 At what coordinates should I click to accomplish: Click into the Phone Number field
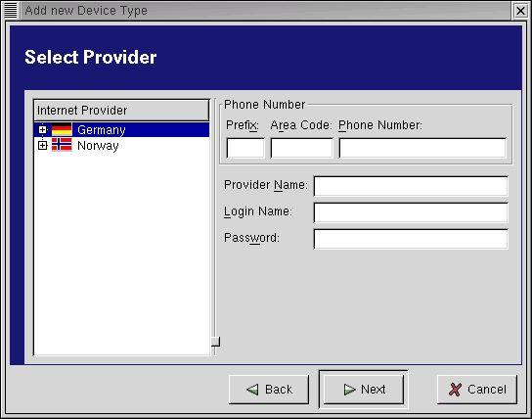[422, 148]
